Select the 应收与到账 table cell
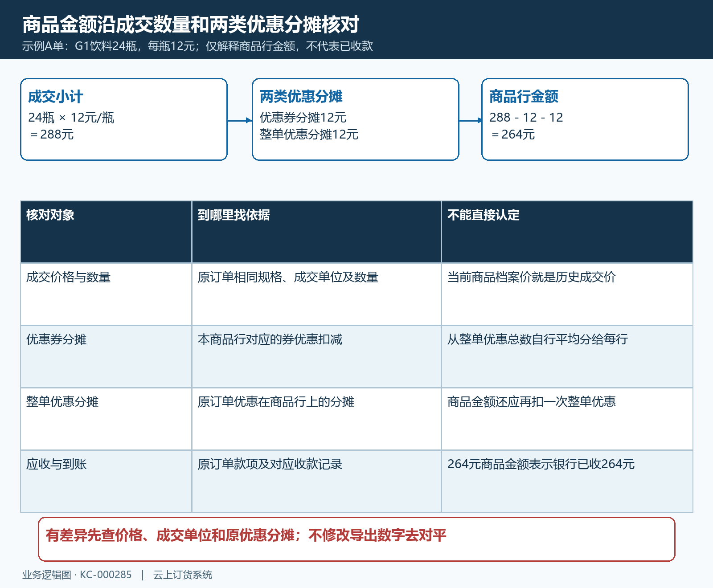The image size is (713, 588). (106, 482)
